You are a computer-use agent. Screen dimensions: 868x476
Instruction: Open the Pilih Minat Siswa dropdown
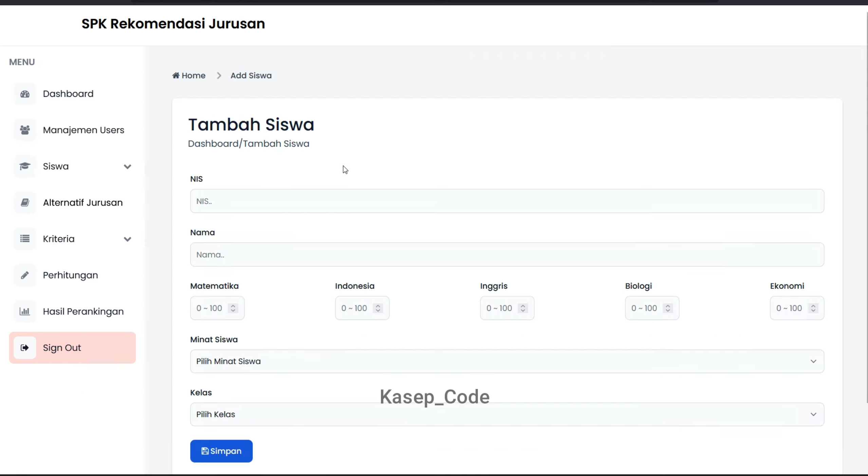(507, 362)
